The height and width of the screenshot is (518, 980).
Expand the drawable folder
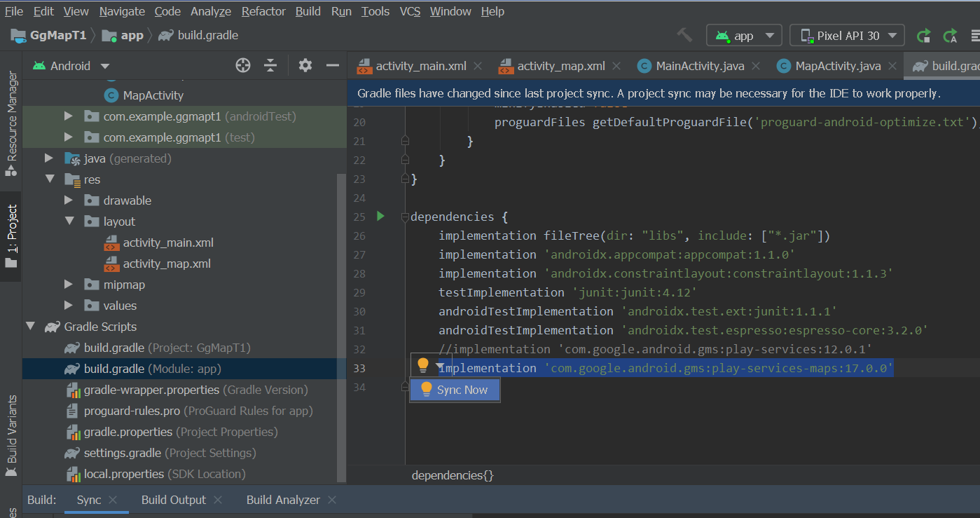69,200
